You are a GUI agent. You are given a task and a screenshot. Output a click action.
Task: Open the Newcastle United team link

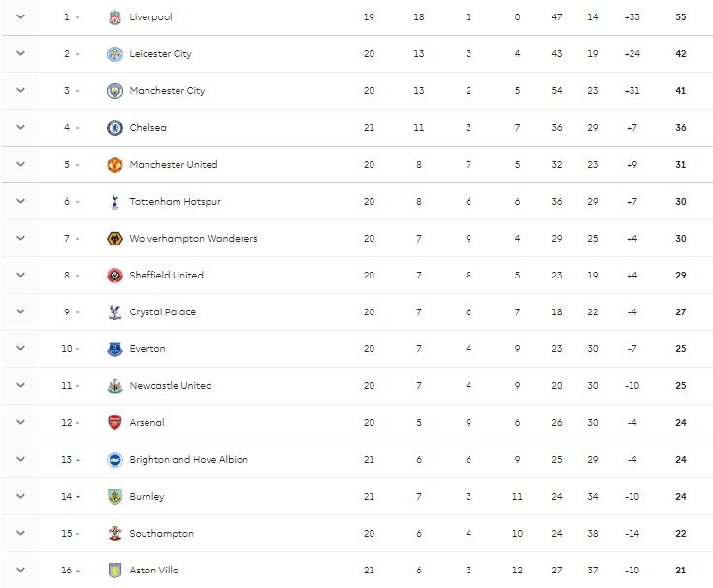point(171,385)
